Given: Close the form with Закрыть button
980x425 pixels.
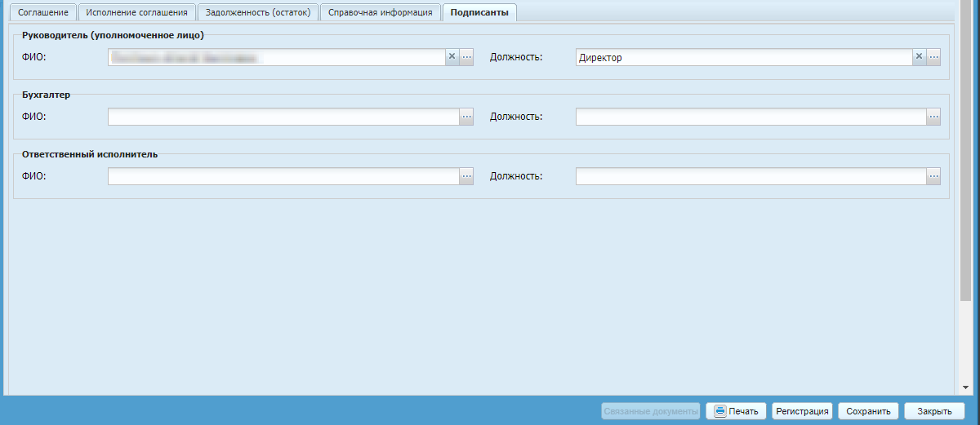Looking at the screenshot, I should pos(934,411).
